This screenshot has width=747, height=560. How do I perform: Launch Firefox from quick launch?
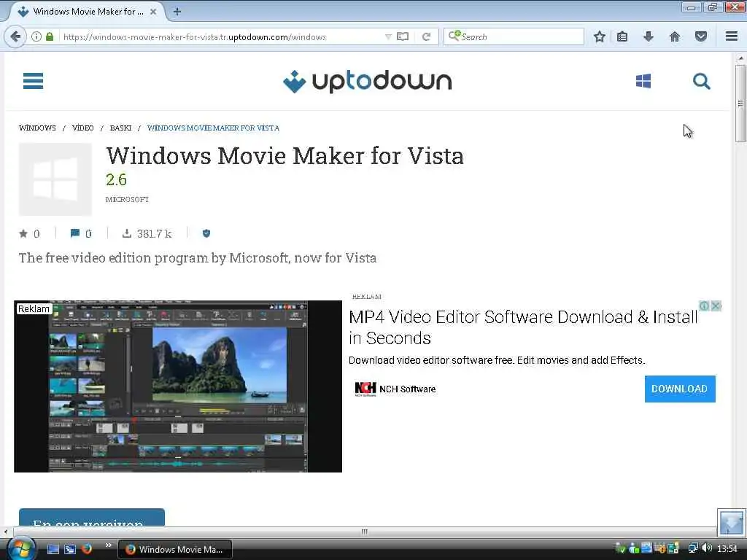(x=87, y=549)
